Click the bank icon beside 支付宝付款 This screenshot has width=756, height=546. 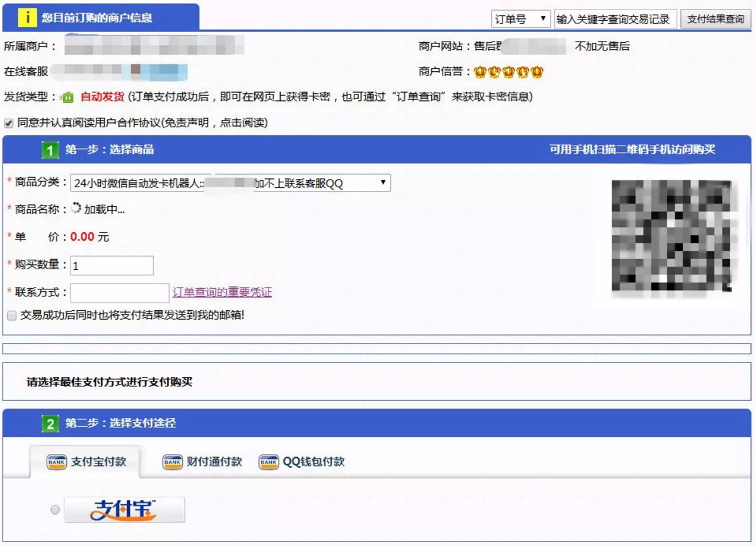click(56, 462)
